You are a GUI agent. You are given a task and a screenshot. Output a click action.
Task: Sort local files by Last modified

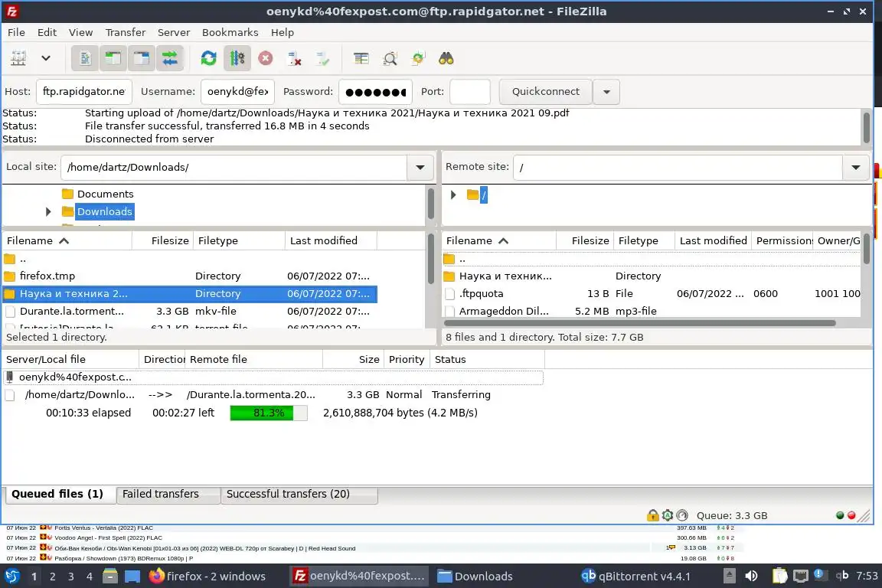[331, 241]
